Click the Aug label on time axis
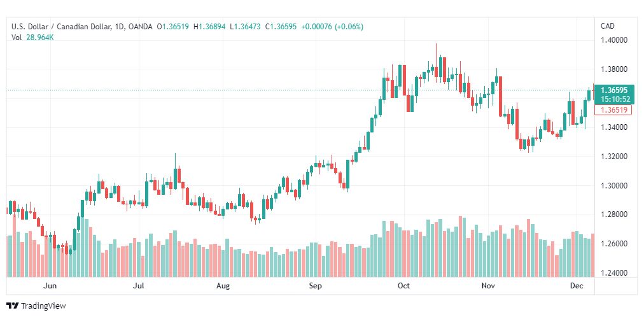This screenshot has height=317, width=644. 223,286
